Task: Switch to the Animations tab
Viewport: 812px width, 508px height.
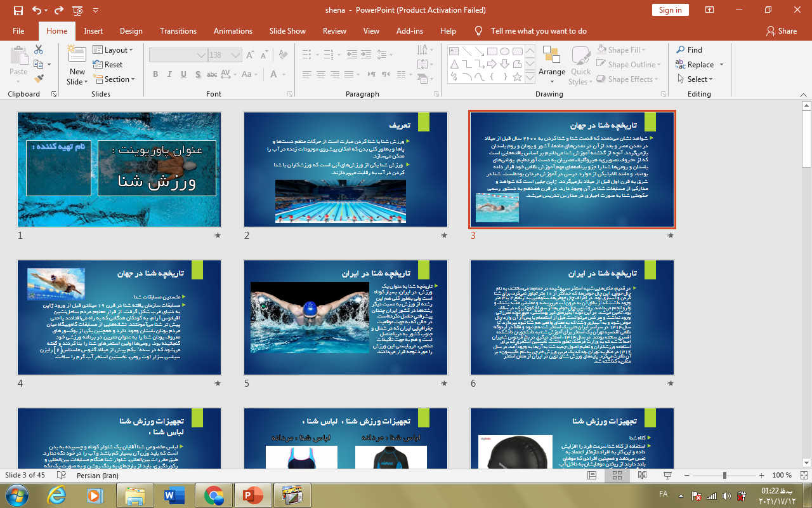Action: (233, 31)
